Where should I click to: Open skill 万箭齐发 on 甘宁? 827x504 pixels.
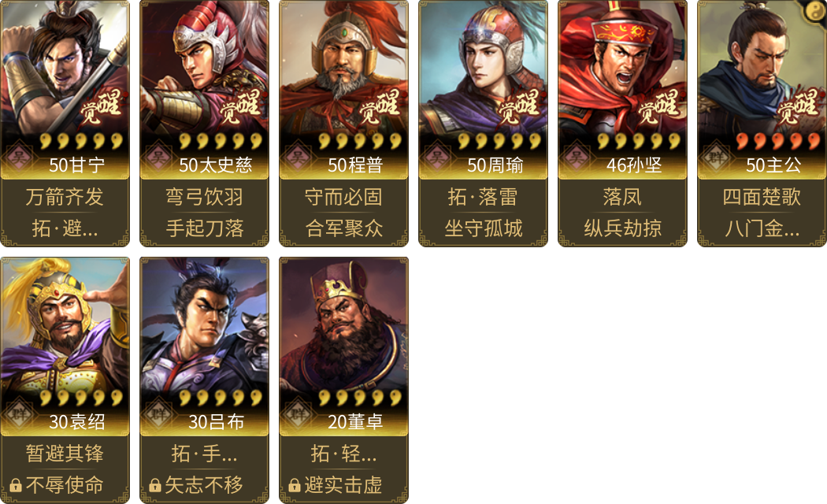[65, 197]
